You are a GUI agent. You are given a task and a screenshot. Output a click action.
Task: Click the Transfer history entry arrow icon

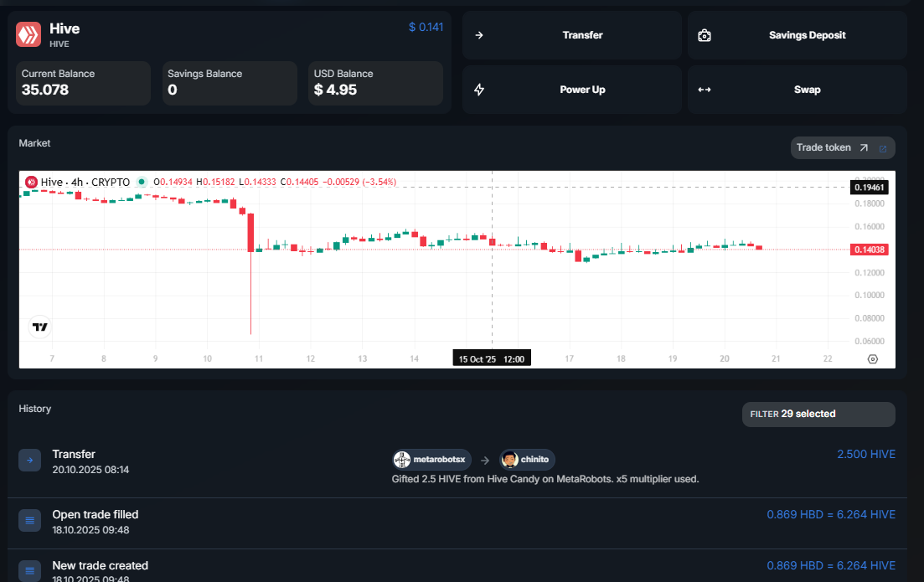(29, 460)
